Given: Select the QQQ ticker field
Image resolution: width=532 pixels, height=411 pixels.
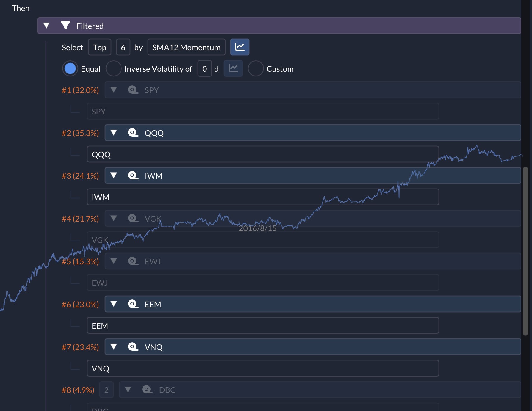Looking at the screenshot, I should click(263, 154).
